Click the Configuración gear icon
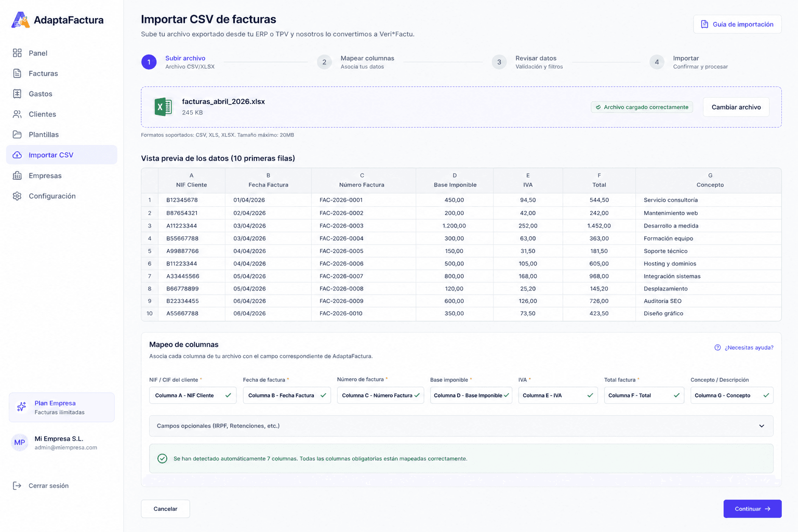Viewport: 798px width, 532px height. [17, 196]
